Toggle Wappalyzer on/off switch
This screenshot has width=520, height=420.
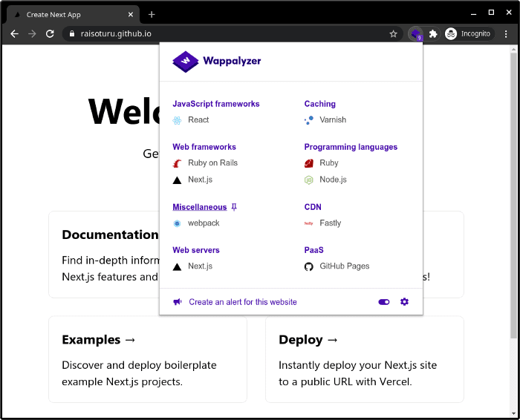384,302
